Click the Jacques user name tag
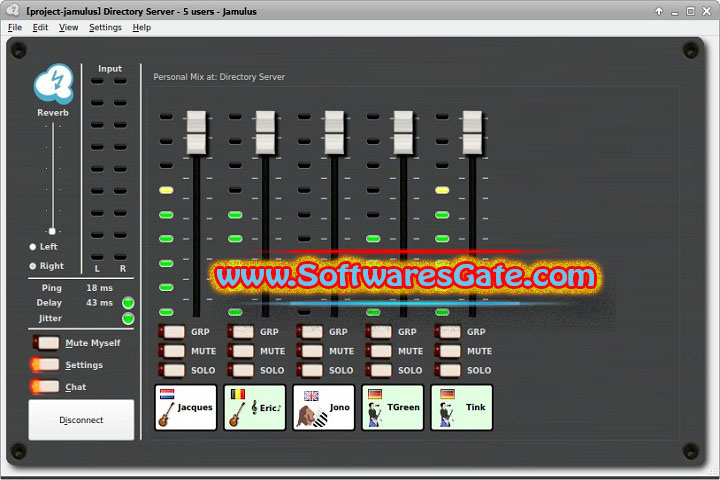 186,408
